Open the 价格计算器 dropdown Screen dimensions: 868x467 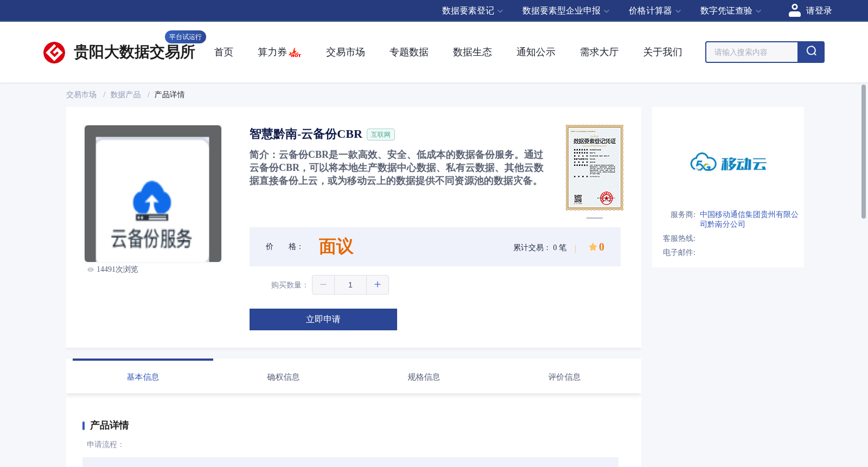tap(655, 11)
